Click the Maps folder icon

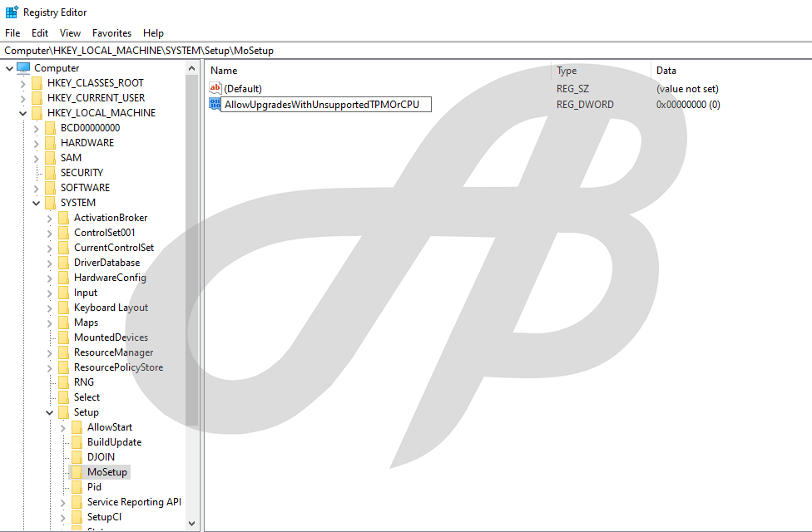[x=64, y=323]
